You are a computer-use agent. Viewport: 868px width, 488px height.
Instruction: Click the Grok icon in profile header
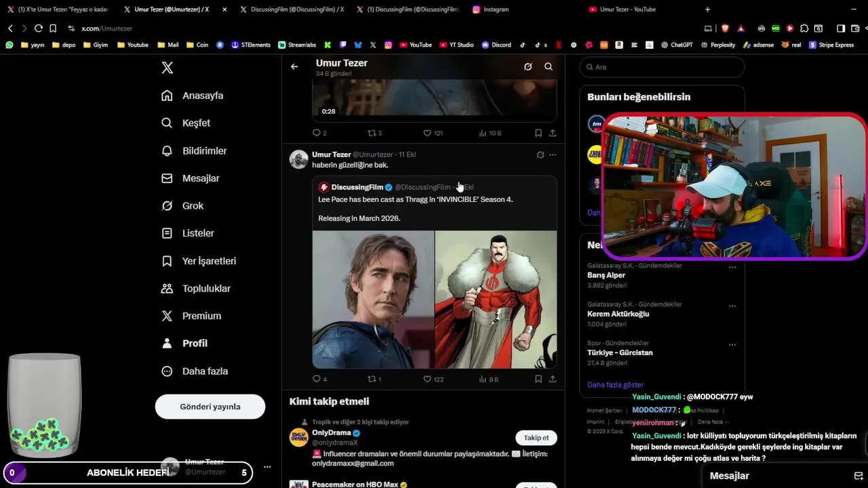tap(528, 66)
